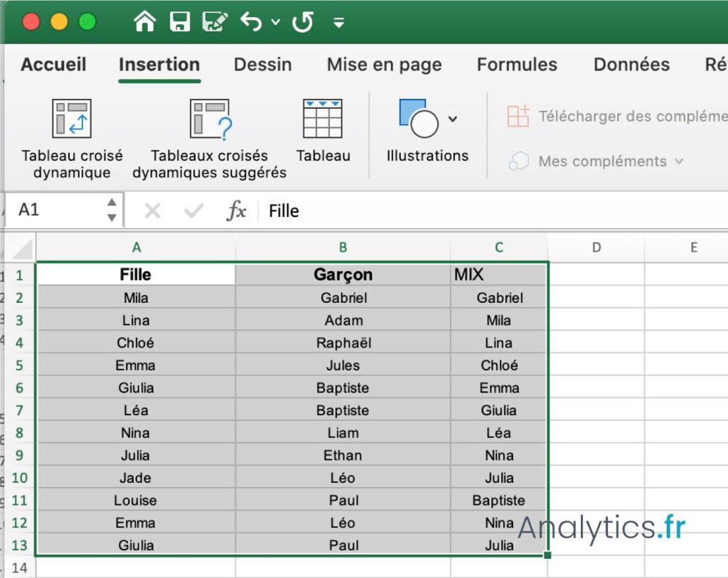
Task: Maximize the window with green button
Action: click(87, 22)
